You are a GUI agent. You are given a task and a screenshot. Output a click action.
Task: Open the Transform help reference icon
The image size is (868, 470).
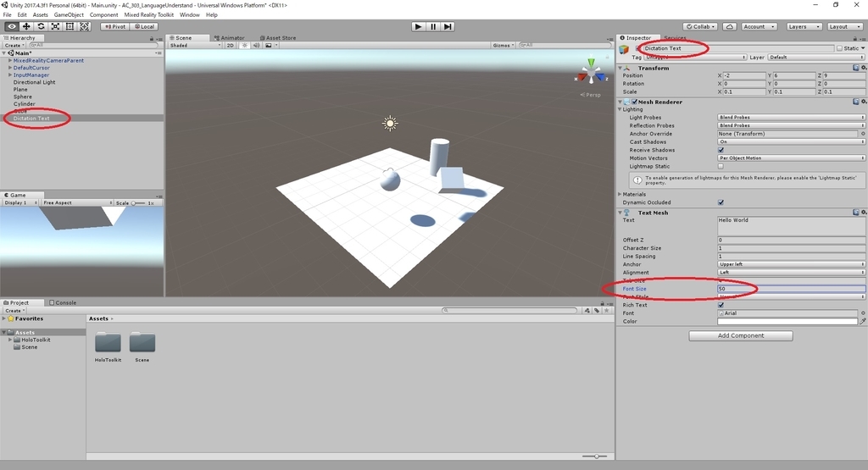pos(856,68)
